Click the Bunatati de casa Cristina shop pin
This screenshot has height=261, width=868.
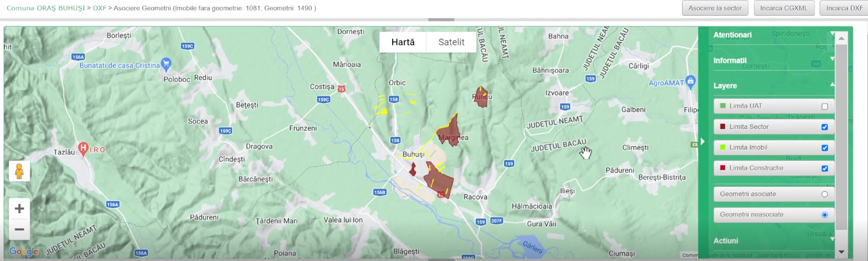click(x=166, y=64)
